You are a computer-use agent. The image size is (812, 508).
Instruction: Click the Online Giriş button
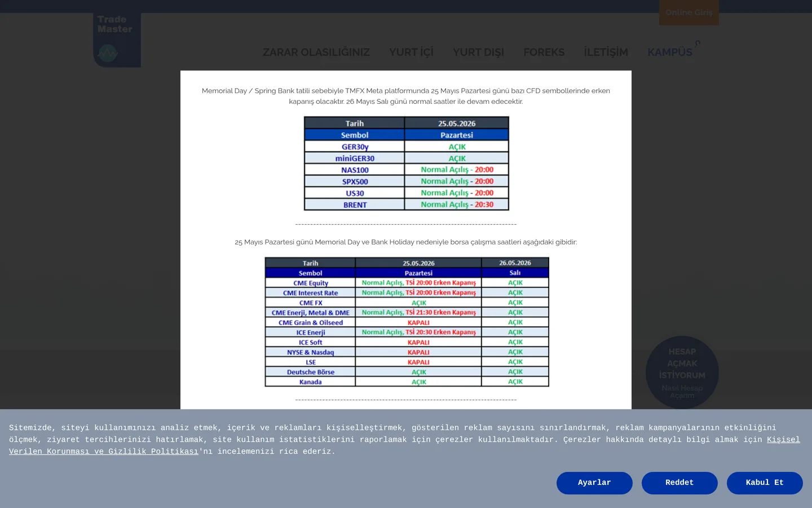[x=689, y=12]
